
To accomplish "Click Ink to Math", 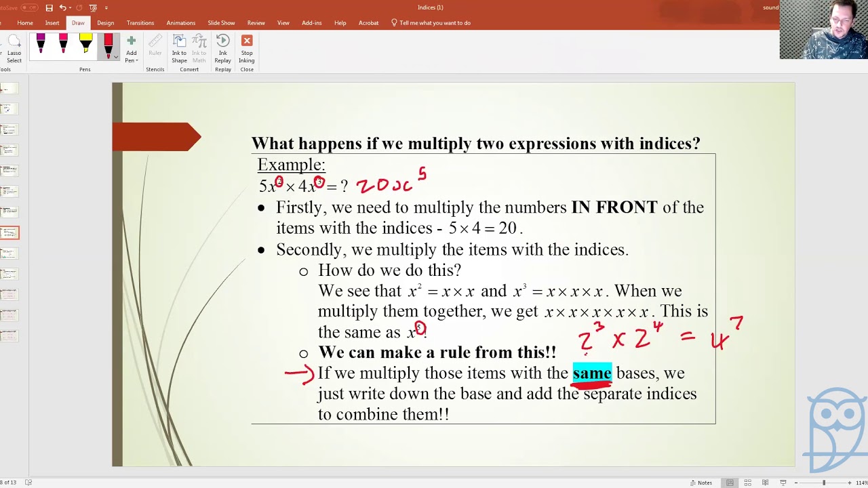I will click(199, 48).
